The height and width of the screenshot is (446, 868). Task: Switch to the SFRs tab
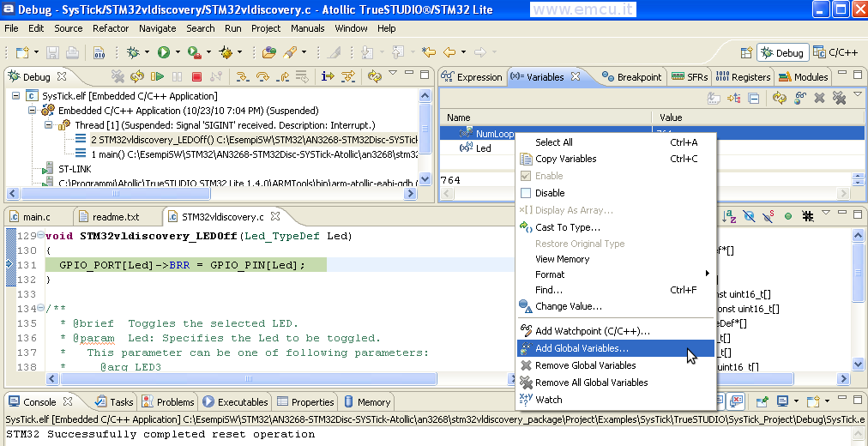[690, 77]
